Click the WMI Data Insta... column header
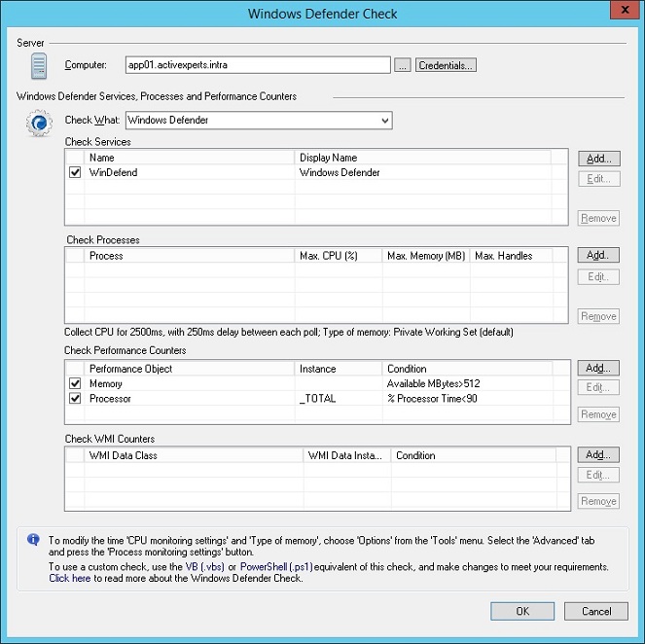The width and height of the screenshot is (645, 644). (x=347, y=455)
